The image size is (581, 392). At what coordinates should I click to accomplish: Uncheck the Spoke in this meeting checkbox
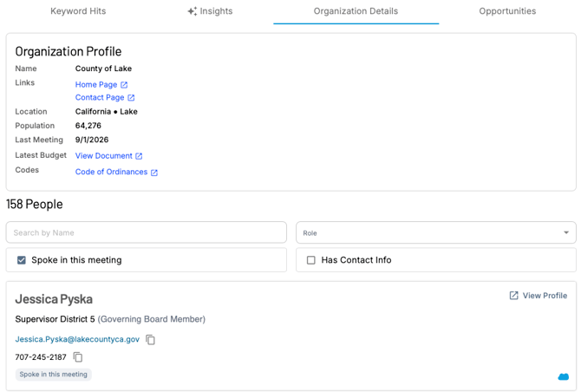coord(22,260)
